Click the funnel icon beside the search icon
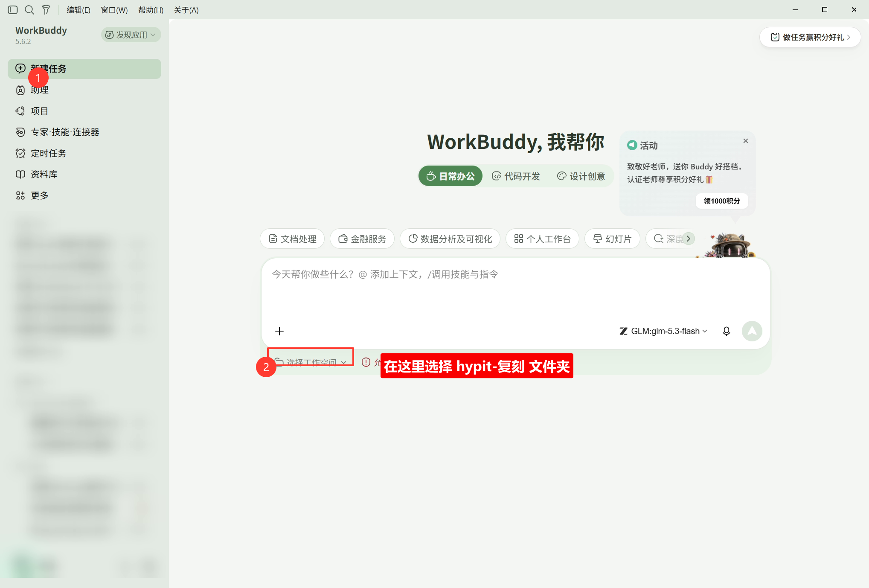869x588 pixels. click(x=46, y=10)
